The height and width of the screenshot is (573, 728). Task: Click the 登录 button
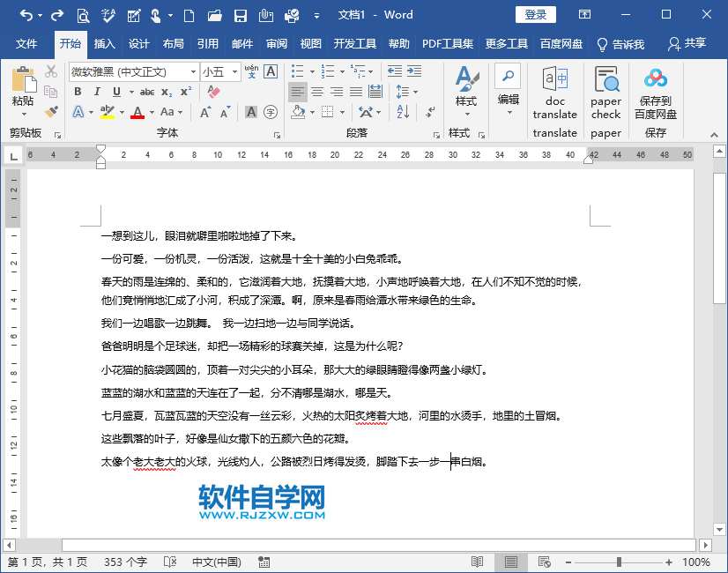(534, 14)
